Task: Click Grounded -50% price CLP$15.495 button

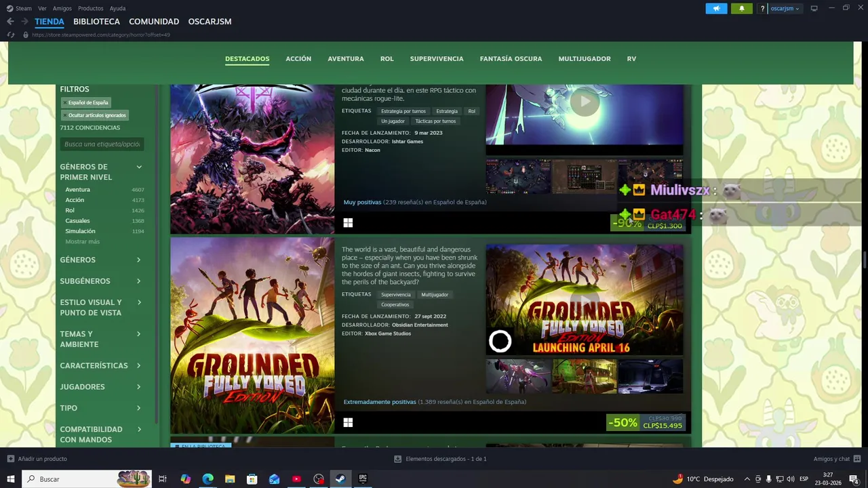Action: click(646, 422)
